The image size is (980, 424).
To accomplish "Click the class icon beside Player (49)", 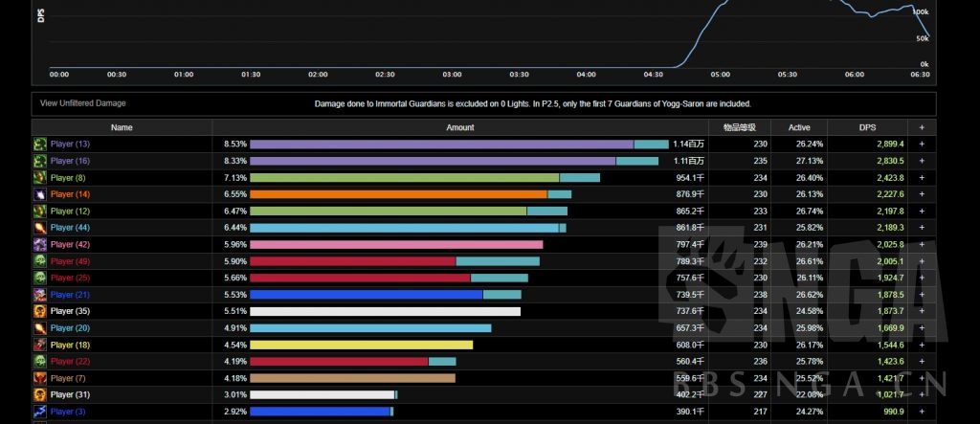I will [x=40, y=261].
